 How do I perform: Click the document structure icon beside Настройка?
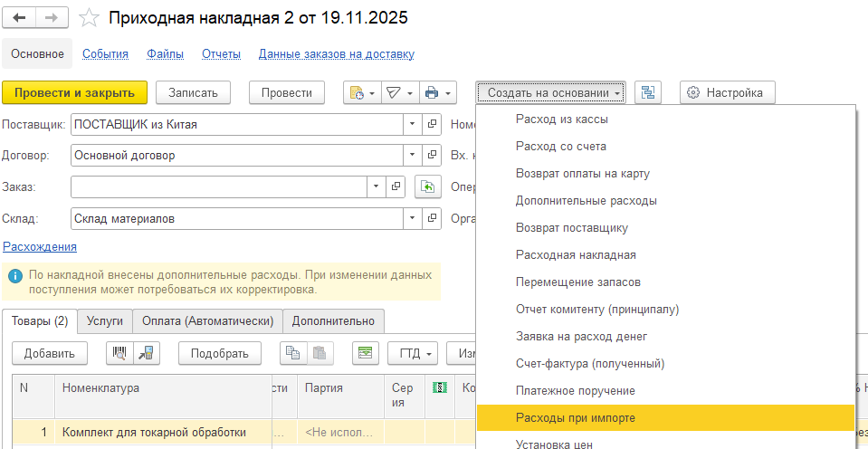(x=648, y=92)
